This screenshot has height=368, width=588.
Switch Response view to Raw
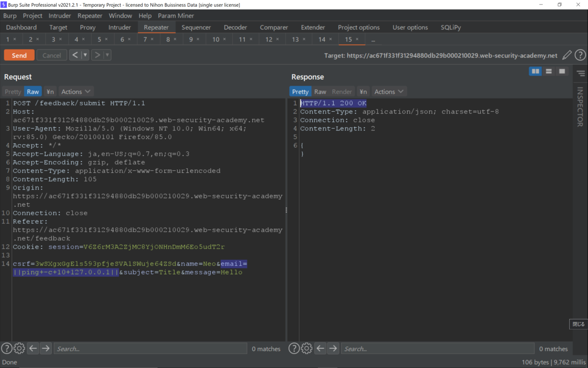point(320,92)
